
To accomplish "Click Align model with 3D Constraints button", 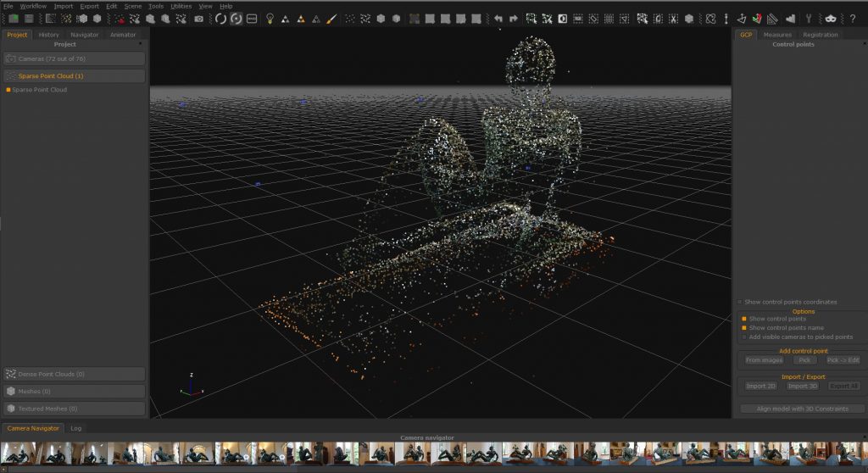I will click(x=798, y=409).
